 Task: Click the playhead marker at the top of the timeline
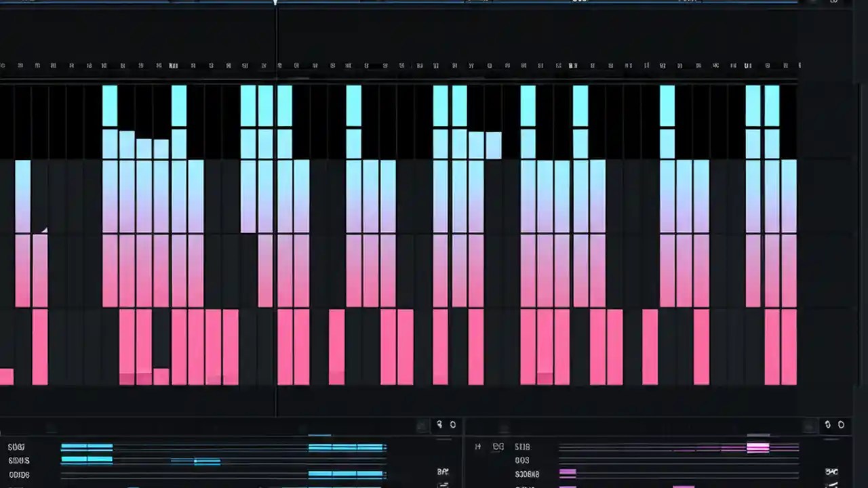click(275, 3)
